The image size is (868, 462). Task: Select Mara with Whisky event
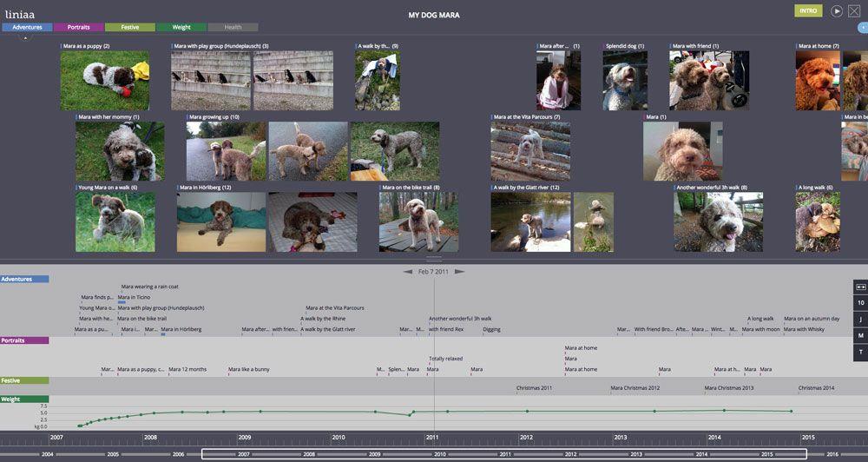tap(805, 330)
